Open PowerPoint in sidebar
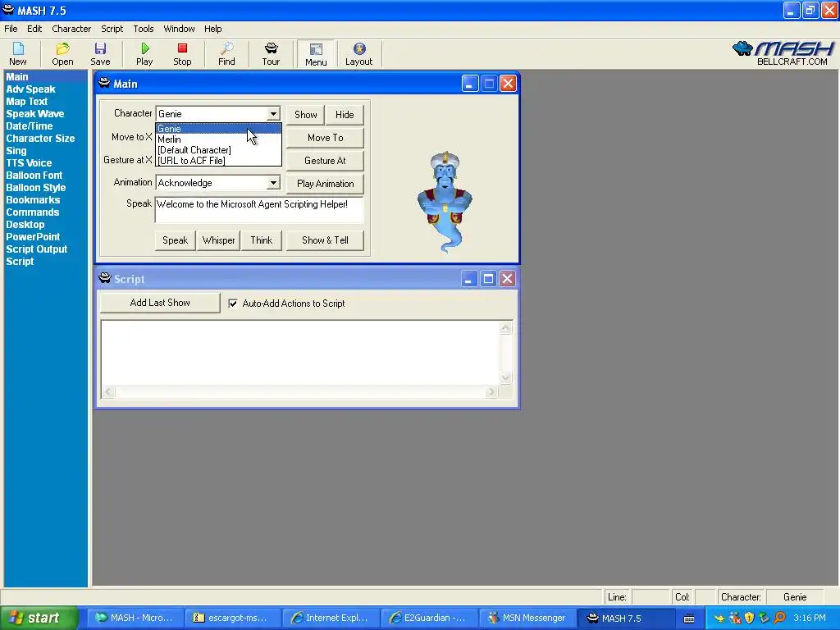Screen dimensions: 840x630 (x=33, y=237)
